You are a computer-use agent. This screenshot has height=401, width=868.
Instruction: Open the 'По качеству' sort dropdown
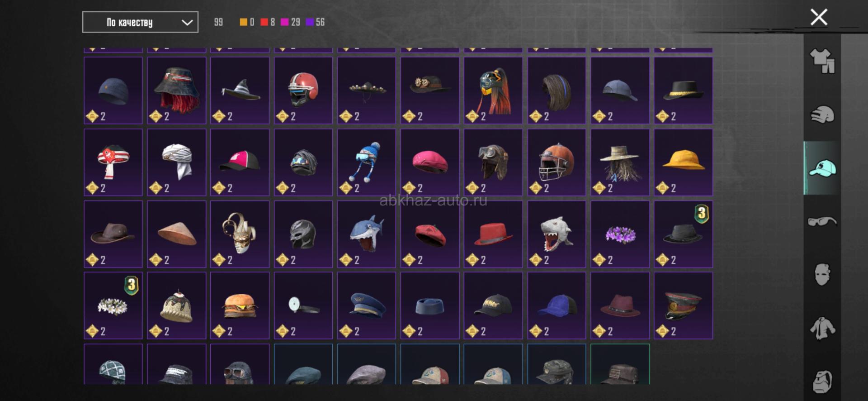pos(140,22)
